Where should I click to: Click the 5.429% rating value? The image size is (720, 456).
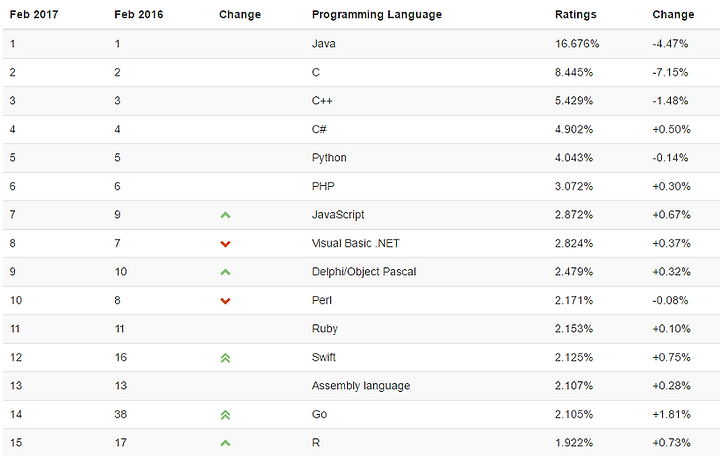coord(574,101)
